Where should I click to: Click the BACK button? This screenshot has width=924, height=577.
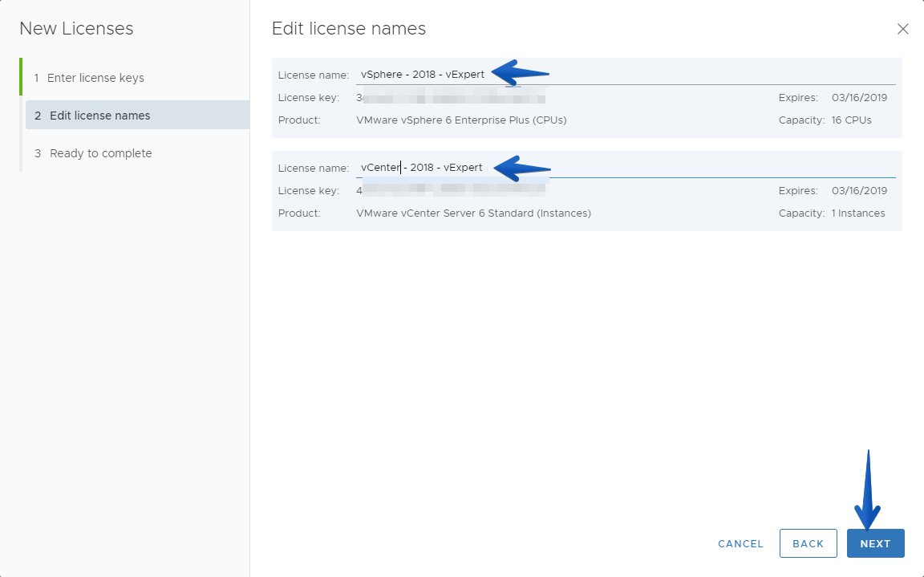click(x=808, y=543)
